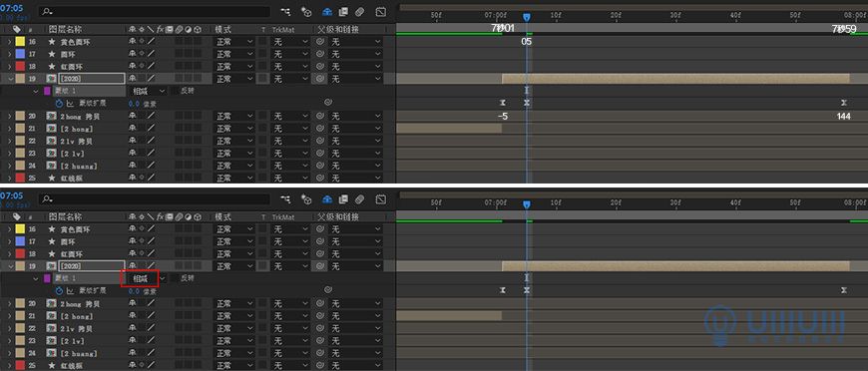Click 图层名称 column header in upper panel

tap(65, 29)
